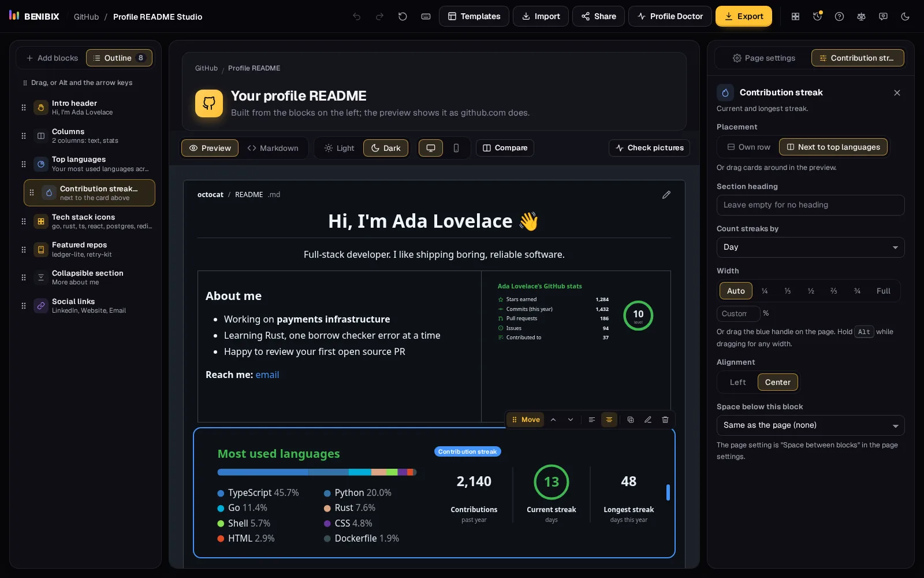
Task: Open the Count streaks by Day dropdown
Action: (810, 247)
